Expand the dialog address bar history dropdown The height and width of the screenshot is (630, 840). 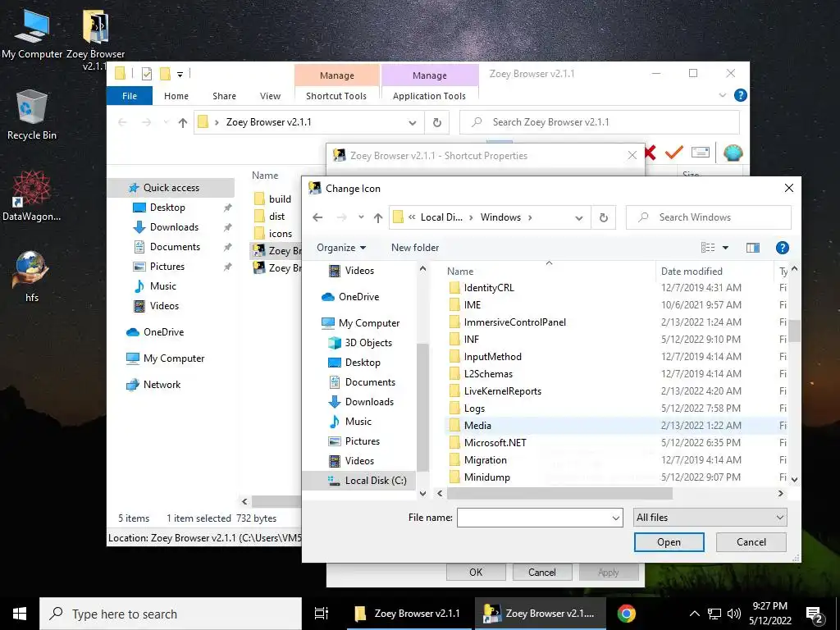(x=579, y=218)
